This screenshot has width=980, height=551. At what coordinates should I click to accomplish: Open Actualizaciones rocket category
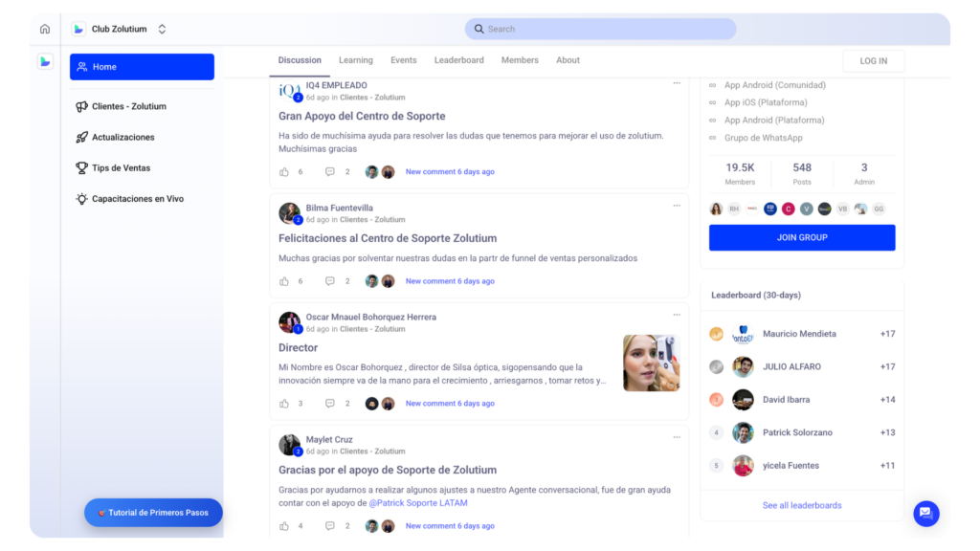pyautogui.click(x=122, y=137)
